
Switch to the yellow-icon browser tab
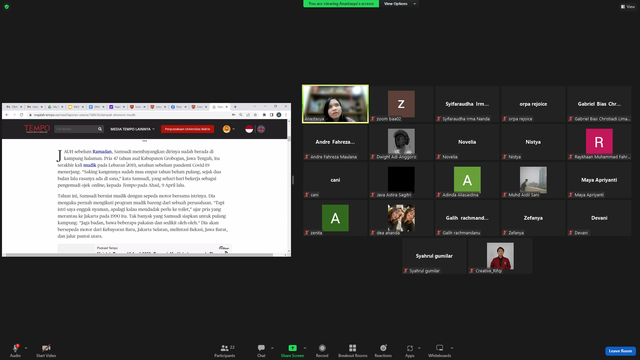click(76, 107)
